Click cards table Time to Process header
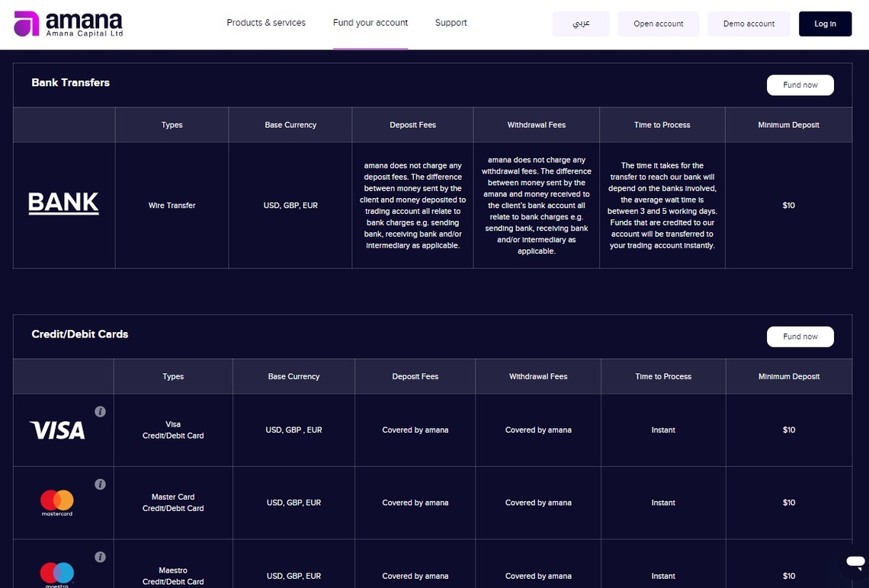Viewport: 869px width, 588px height. click(663, 376)
